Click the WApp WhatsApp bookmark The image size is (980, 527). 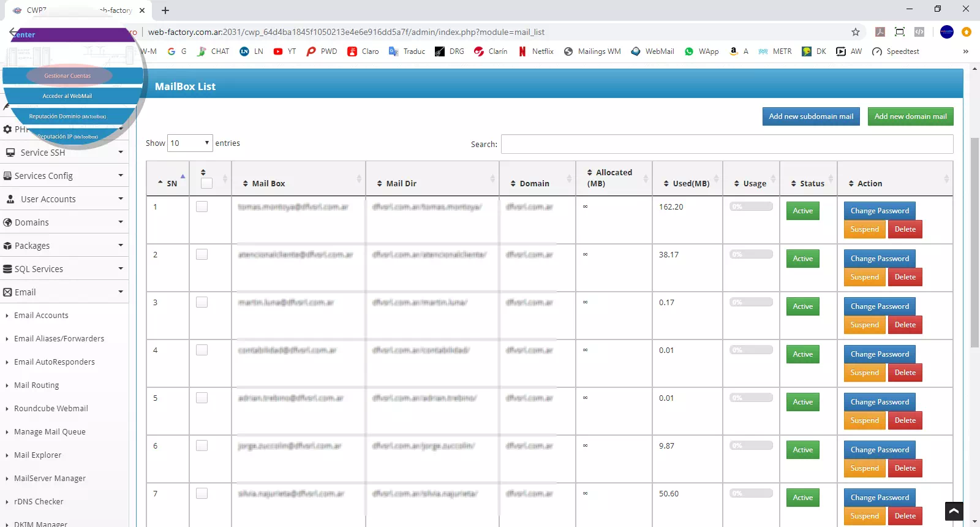coord(701,51)
